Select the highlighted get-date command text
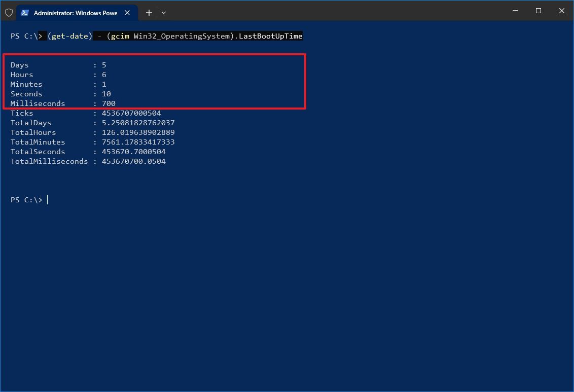574x392 pixels. pos(69,36)
